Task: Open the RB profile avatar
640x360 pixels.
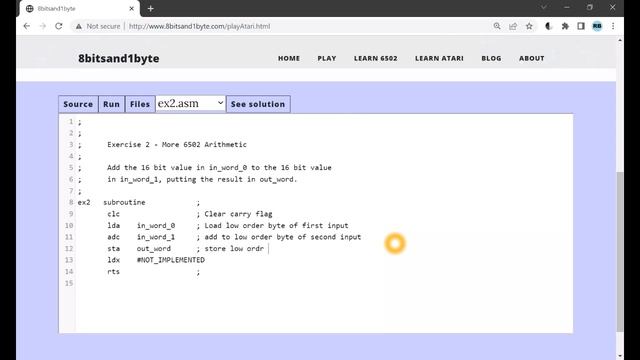Action: [x=597, y=26]
